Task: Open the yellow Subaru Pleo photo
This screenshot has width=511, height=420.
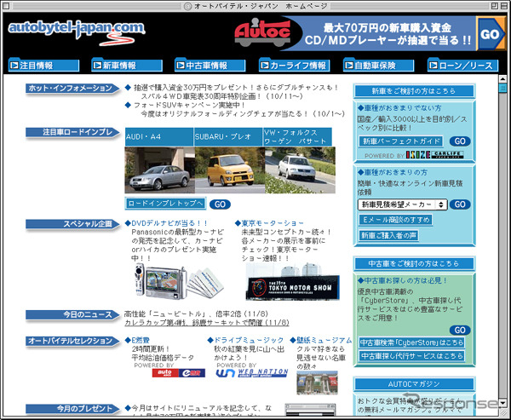Action: 230,170
